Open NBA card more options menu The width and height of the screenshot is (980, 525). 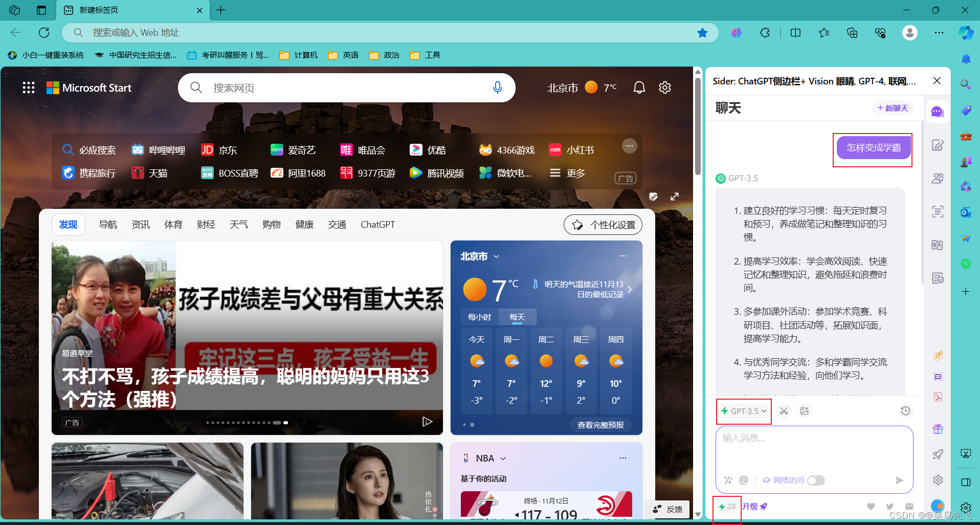pos(622,458)
